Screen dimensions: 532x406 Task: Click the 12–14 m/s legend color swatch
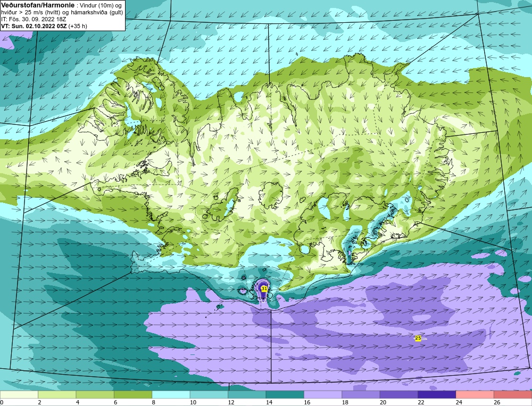247,395
